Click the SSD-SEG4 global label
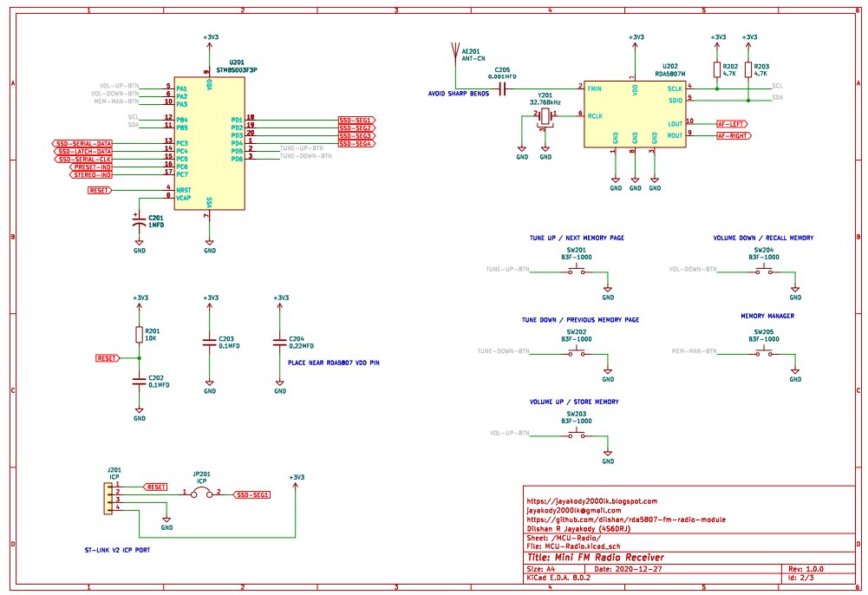Screen dimensions: 868x595 pyautogui.click(x=356, y=143)
